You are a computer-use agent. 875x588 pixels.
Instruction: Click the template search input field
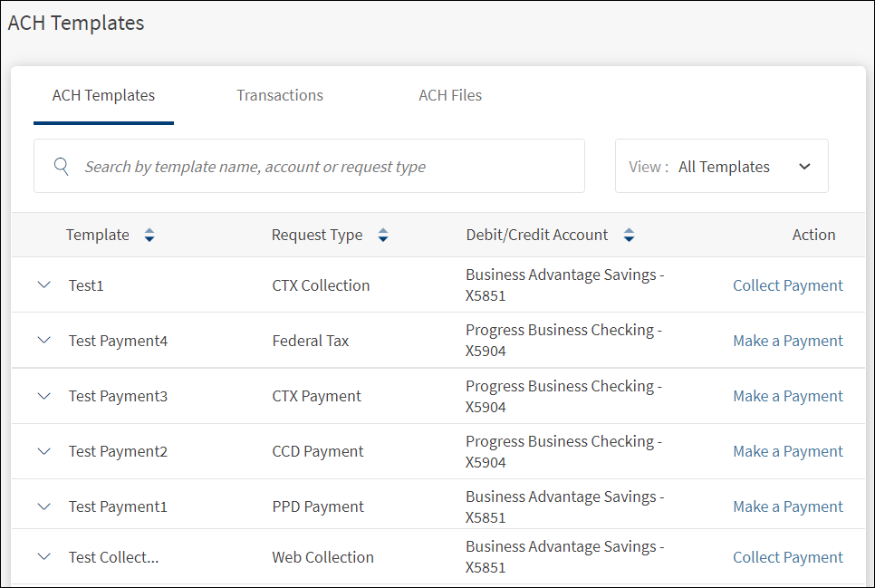[326, 167]
